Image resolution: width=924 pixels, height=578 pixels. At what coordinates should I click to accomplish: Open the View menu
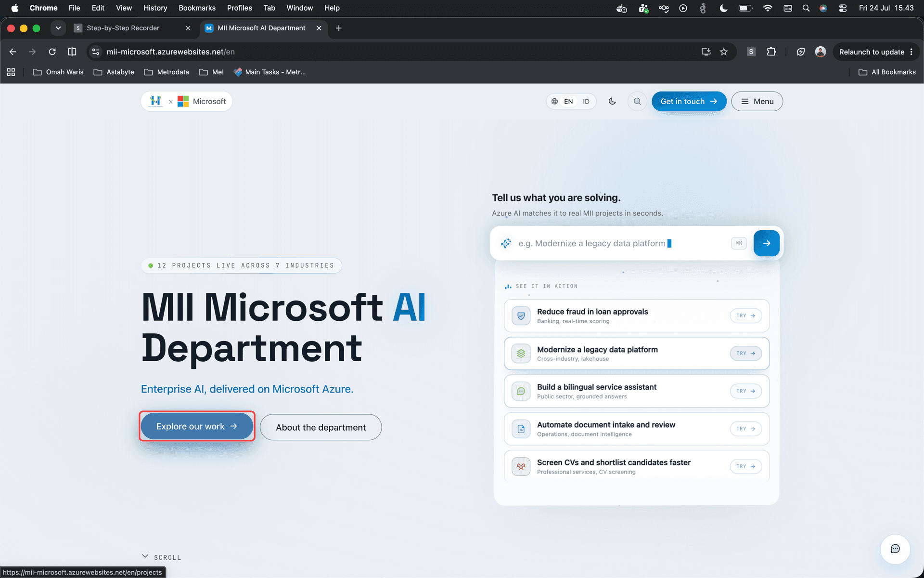tap(124, 8)
